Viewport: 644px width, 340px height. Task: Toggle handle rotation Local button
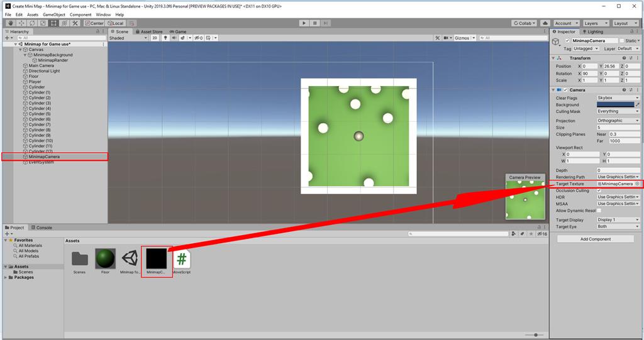point(116,23)
